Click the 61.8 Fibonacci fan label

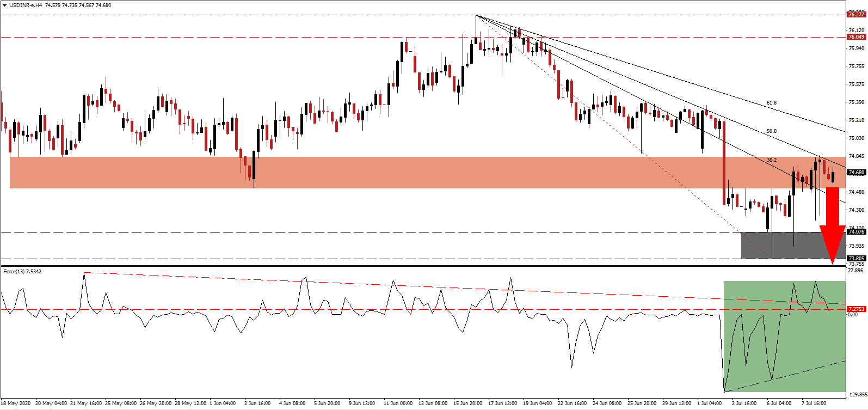coord(771,103)
